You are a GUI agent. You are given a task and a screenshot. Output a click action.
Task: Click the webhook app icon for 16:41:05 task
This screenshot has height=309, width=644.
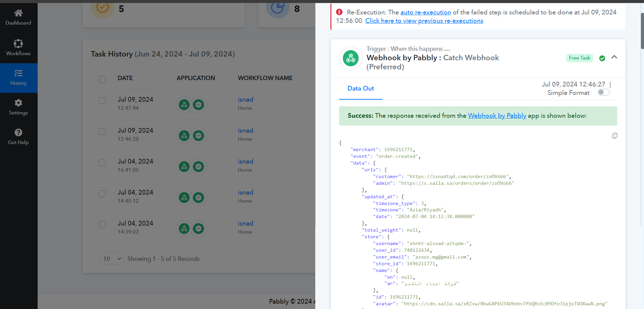(184, 167)
